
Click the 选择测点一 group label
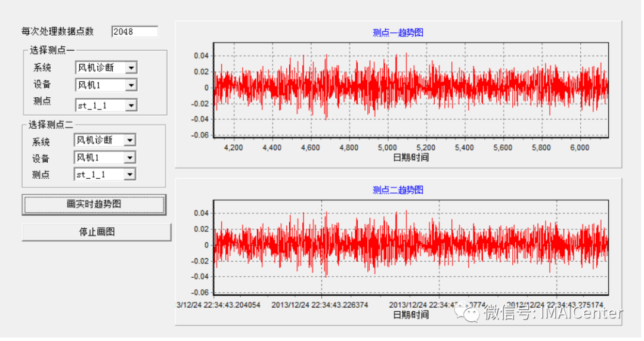pos(52,51)
